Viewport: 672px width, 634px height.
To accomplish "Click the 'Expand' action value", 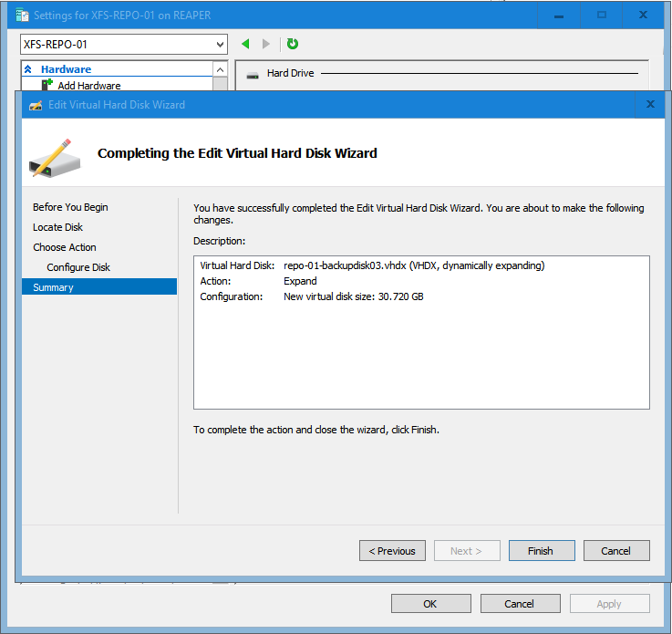I will pos(300,281).
